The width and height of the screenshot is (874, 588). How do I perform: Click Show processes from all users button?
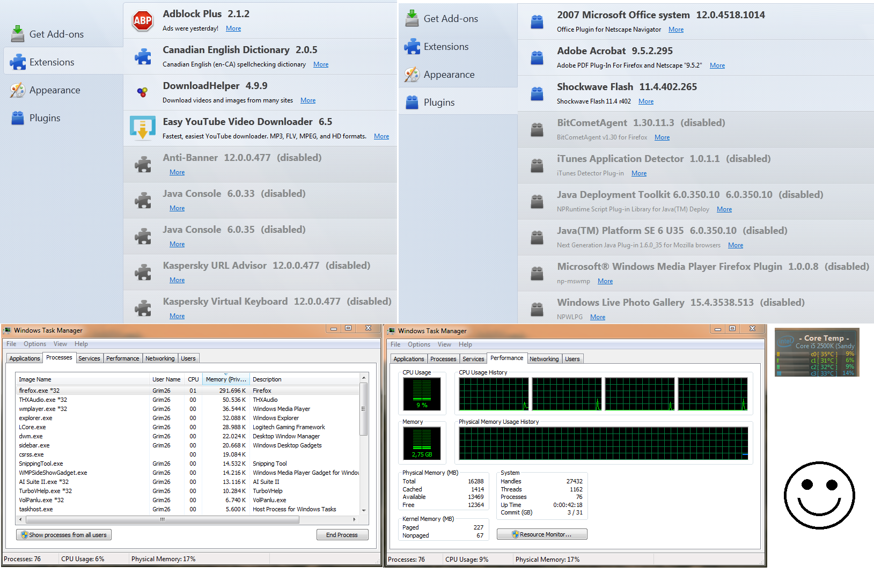point(64,535)
